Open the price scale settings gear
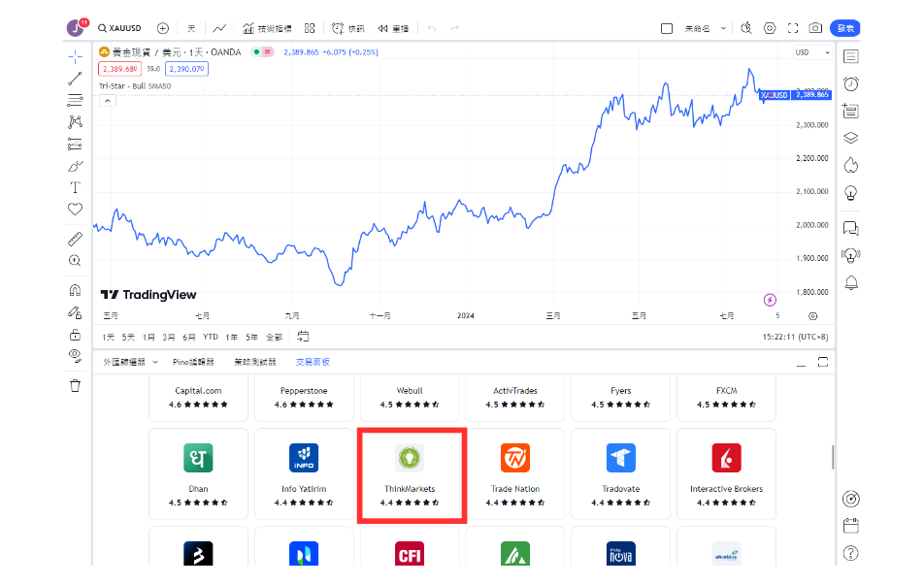The image size is (924, 584). coord(812,316)
